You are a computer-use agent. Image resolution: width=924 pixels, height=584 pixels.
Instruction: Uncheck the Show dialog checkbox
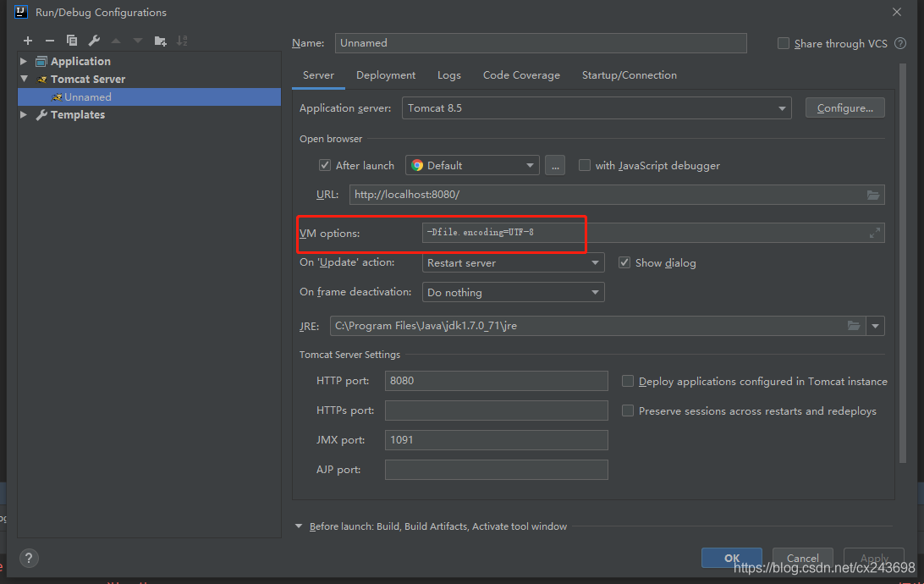(x=624, y=263)
